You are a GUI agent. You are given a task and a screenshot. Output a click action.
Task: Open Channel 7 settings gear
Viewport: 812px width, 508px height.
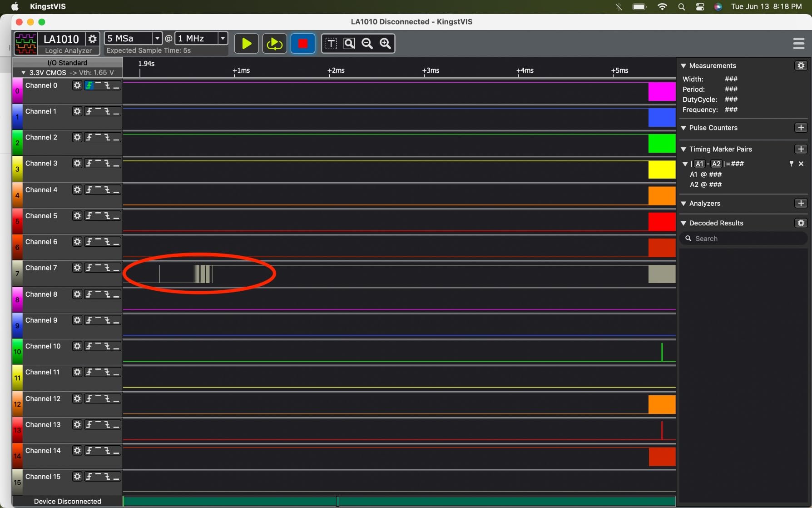(x=77, y=268)
